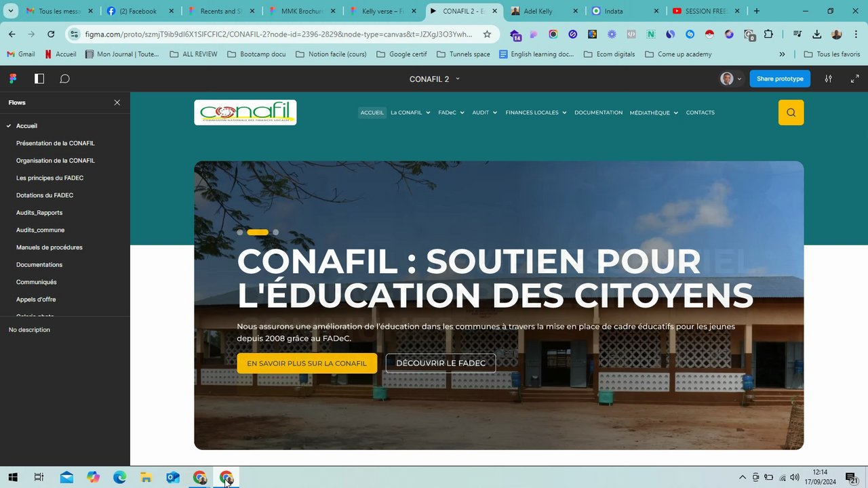
Task: Expand the La CONAFIL site menu
Action: [x=410, y=113]
